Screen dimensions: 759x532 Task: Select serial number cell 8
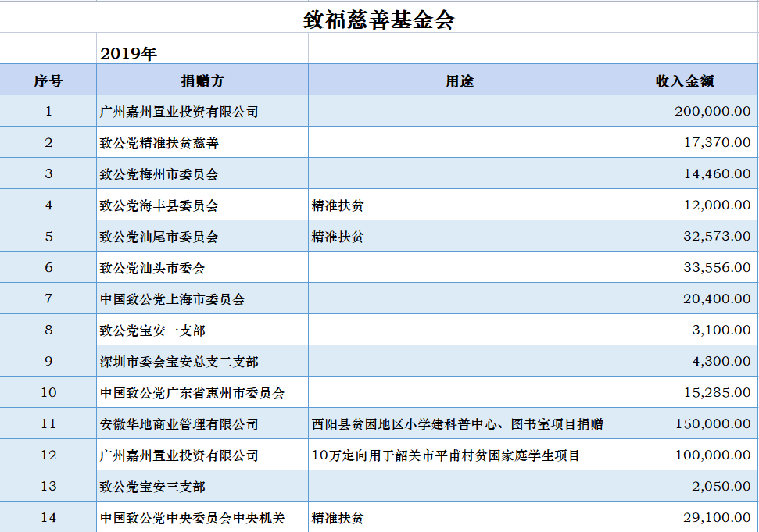[x=48, y=330]
